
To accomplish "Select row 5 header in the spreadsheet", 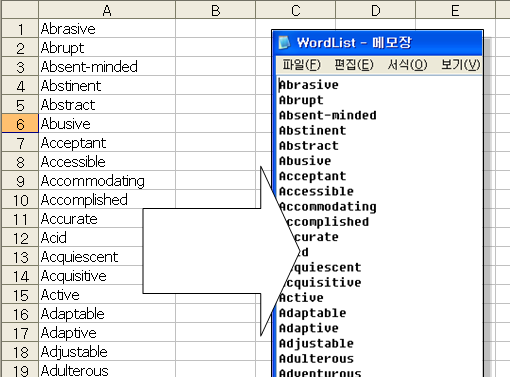I will pyautogui.click(x=20, y=104).
